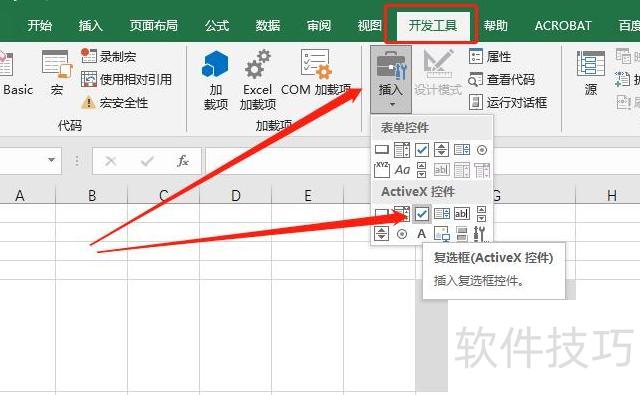Insert a Form Controls option button

(x=482, y=150)
